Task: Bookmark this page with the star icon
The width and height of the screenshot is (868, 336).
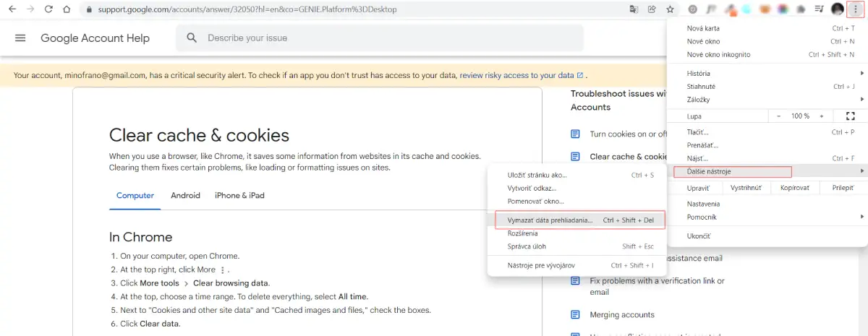Action: [x=670, y=9]
